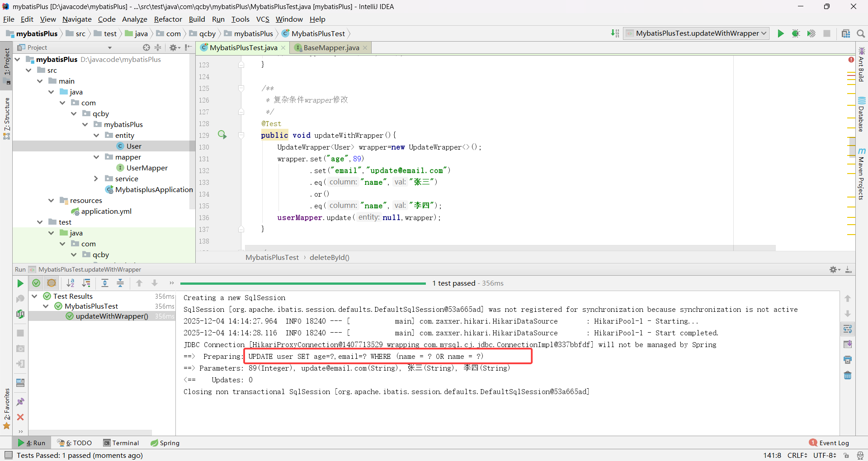Pin the Run tab
The width and height of the screenshot is (868, 461).
click(x=20, y=402)
